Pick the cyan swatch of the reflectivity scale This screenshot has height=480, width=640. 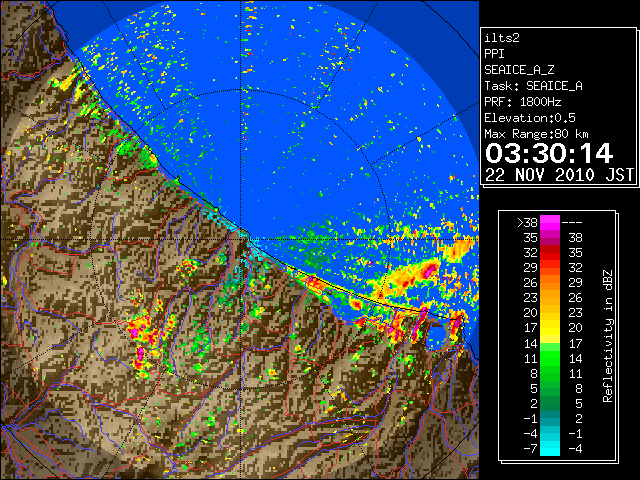(550, 449)
